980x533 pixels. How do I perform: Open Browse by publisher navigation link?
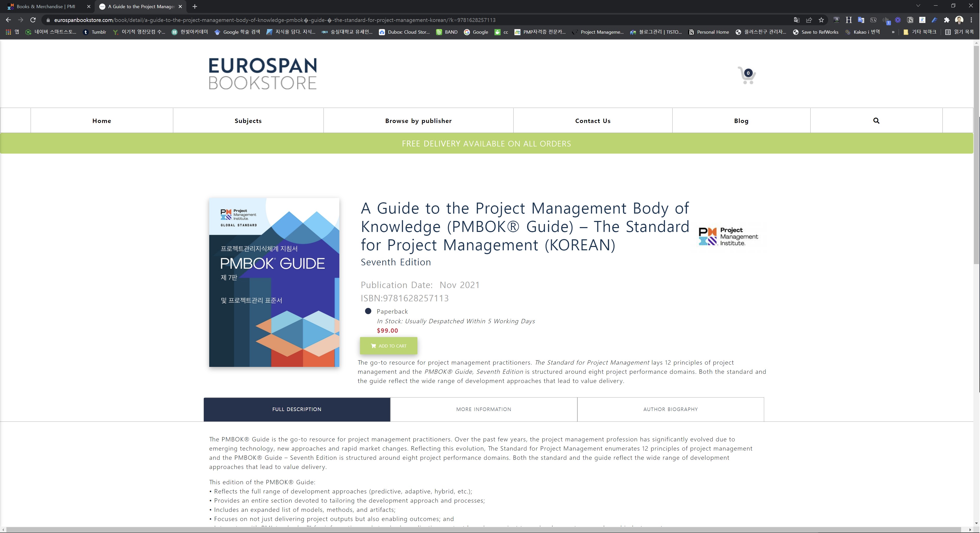[418, 121]
